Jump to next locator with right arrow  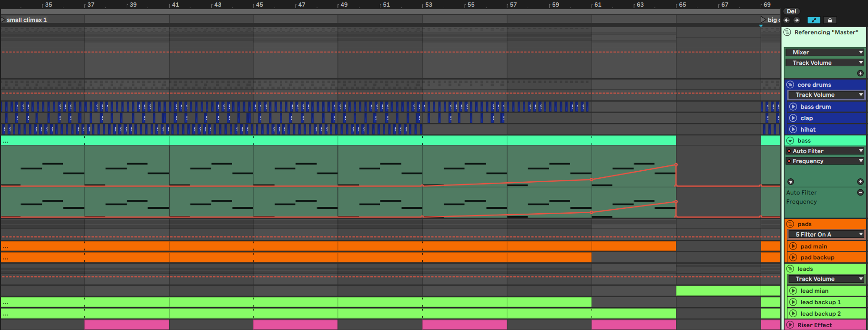(797, 20)
